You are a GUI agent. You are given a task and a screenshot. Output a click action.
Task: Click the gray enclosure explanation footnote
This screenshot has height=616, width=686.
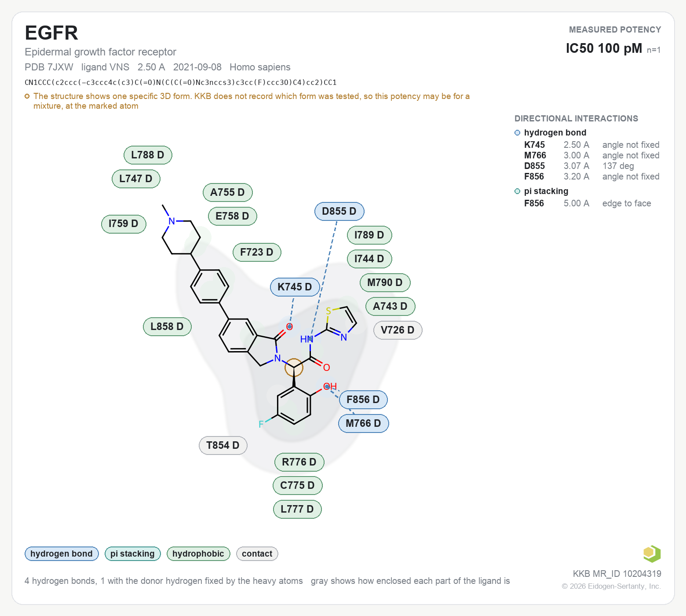(x=410, y=581)
